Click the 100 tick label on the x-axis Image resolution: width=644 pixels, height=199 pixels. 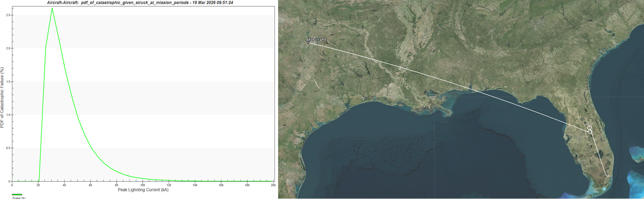point(143,185)
